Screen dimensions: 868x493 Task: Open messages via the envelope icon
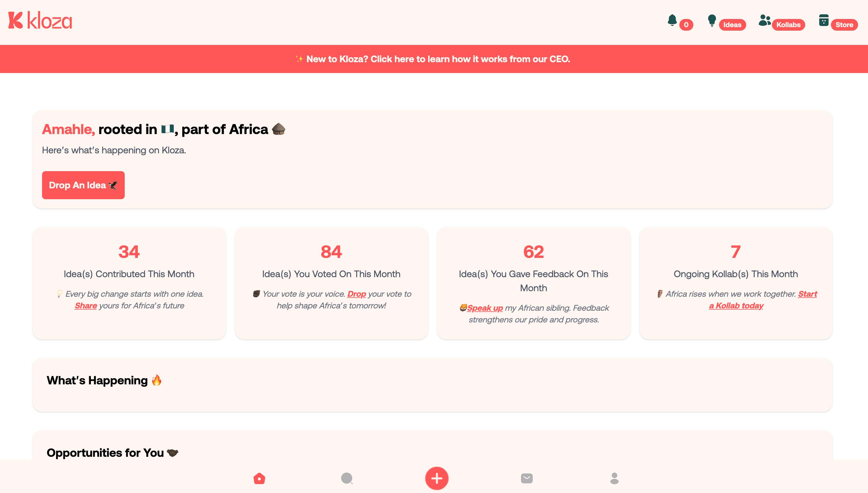click(527, 478)
